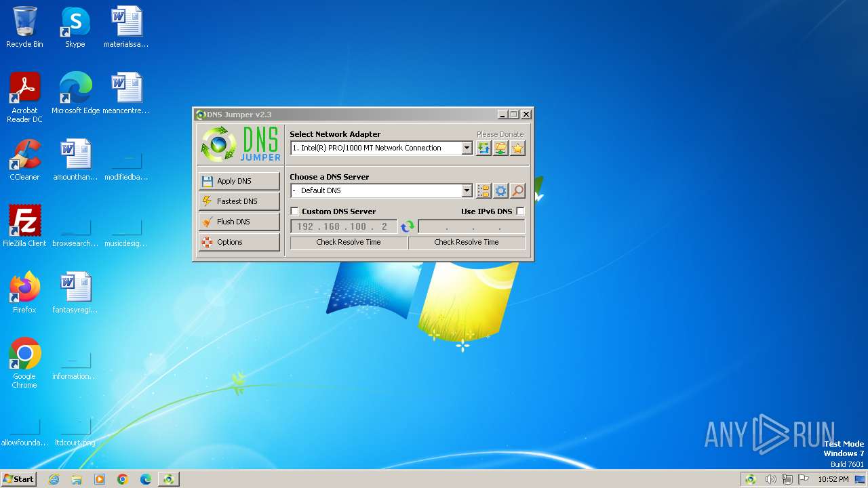868x488 pixels.
Task: Click the DNS Jumper taskbar button
Action: pyautogui.click(x=168, y=479)
